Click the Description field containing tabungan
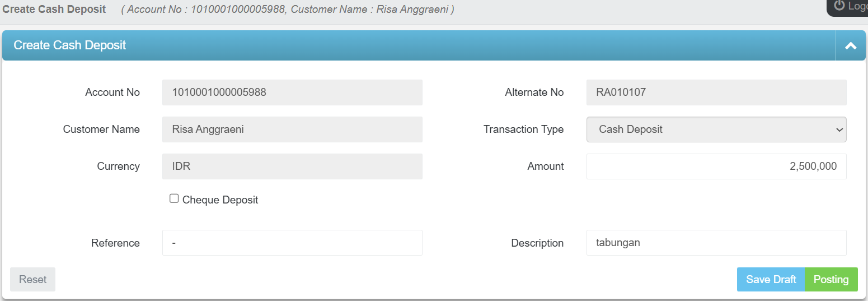Image resolution: width=868 pixels, height=301 pixels. tap(716, 243)
